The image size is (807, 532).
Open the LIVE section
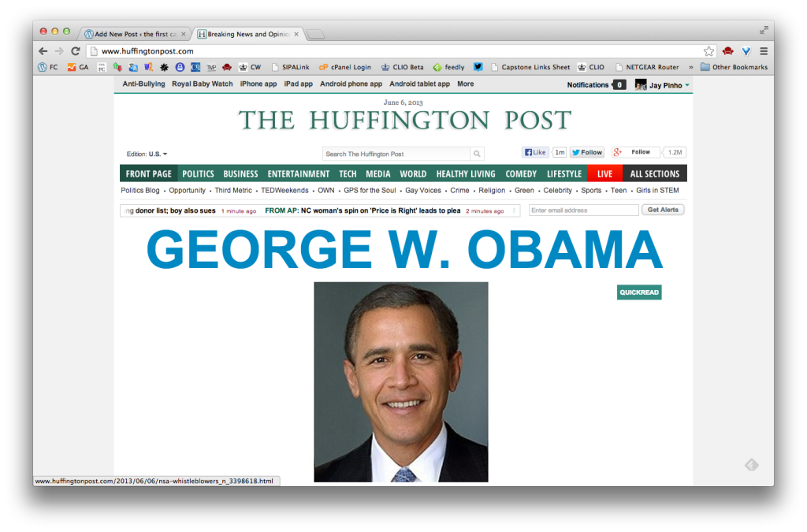click(604, 174)
